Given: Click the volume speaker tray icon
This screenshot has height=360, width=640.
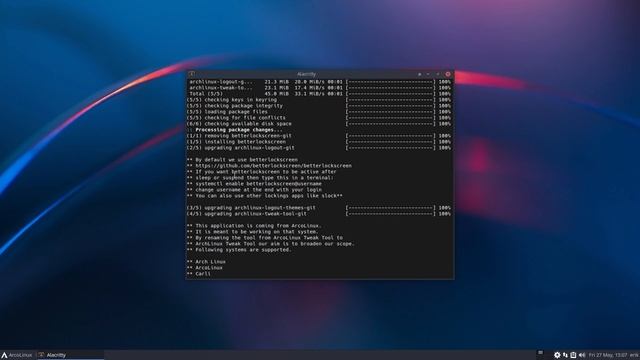Looking at the screenshot, I should click(582, 355).
